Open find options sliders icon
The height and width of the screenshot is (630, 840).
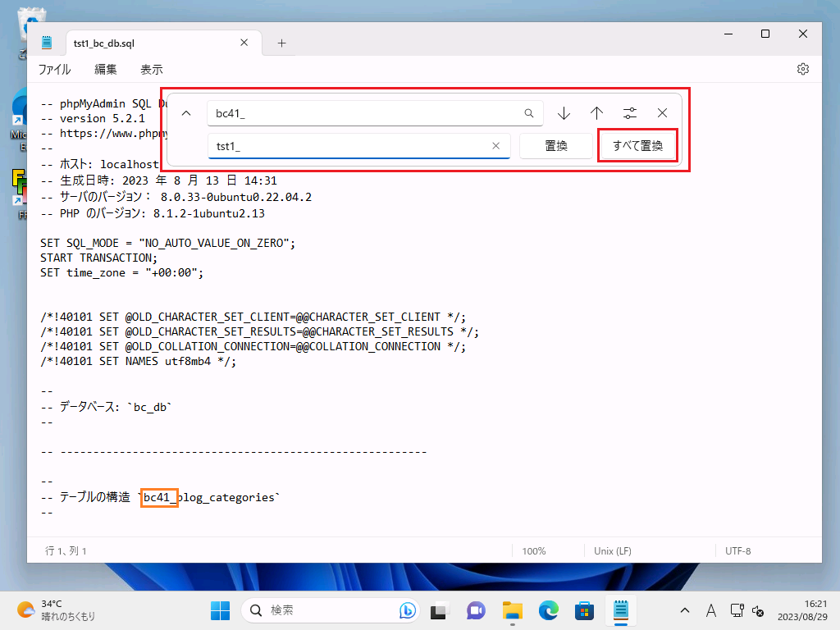(x=629, y=113)
